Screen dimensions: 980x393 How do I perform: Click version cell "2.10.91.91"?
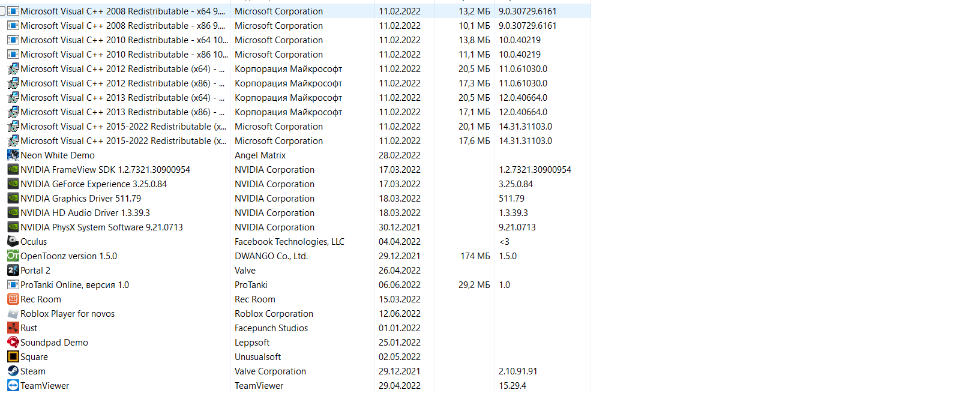pos(519,371)
